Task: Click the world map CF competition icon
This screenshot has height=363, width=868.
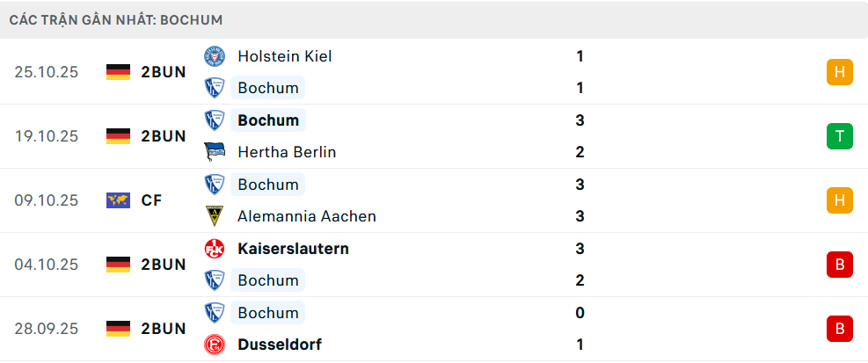Action: click(118, 200)
